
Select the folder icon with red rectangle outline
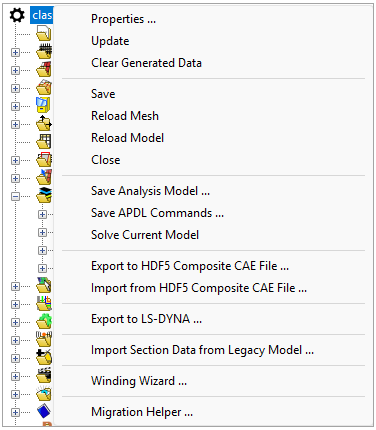(x=44, y=160)
